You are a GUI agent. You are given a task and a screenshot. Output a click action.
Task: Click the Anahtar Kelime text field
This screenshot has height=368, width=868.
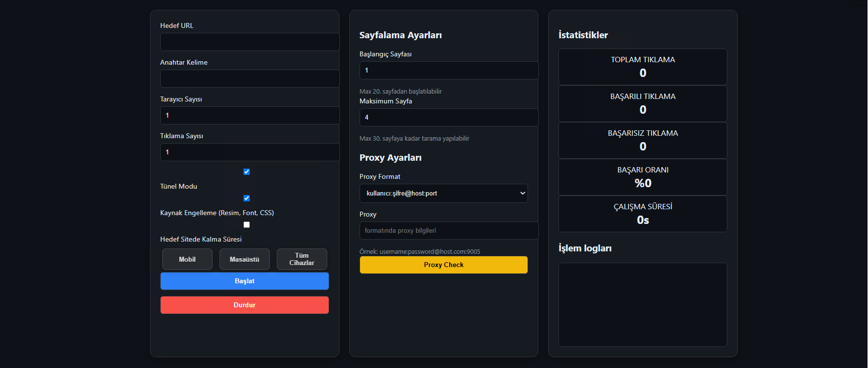pyautogui.click(x=250, y=78)
